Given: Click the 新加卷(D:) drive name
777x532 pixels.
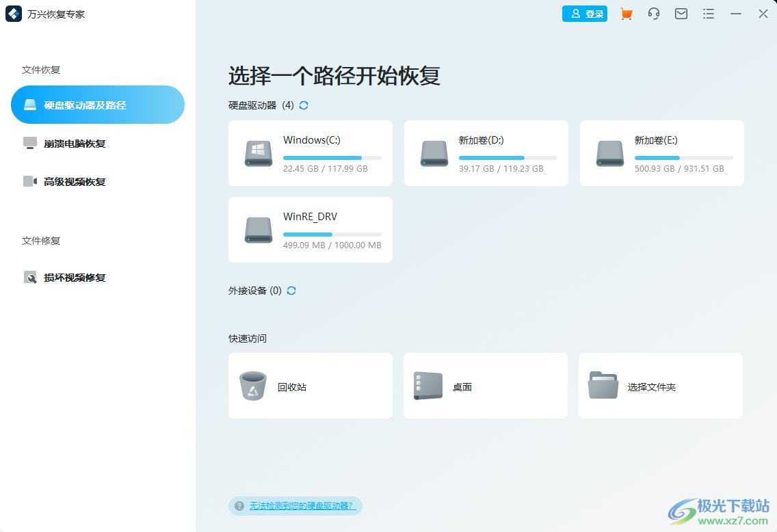Looking at the screenshot, I should [481, 140].
